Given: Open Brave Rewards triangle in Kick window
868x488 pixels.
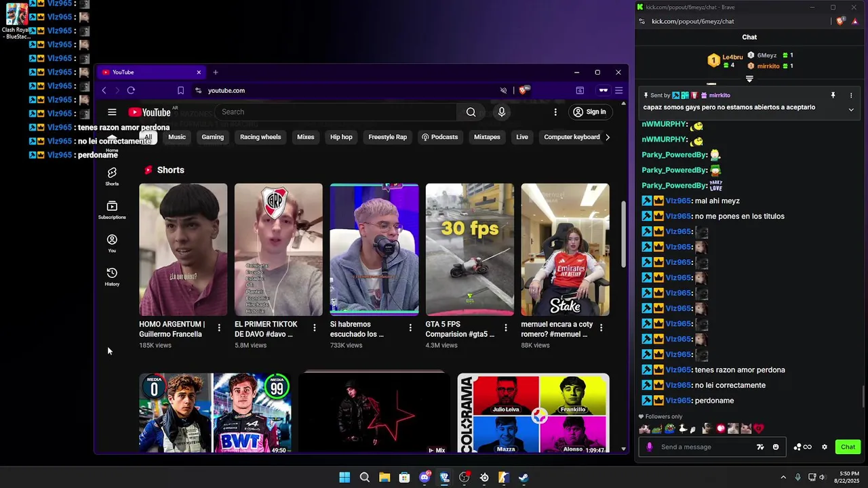Looking at the screenshot, I should pos(855,21).
